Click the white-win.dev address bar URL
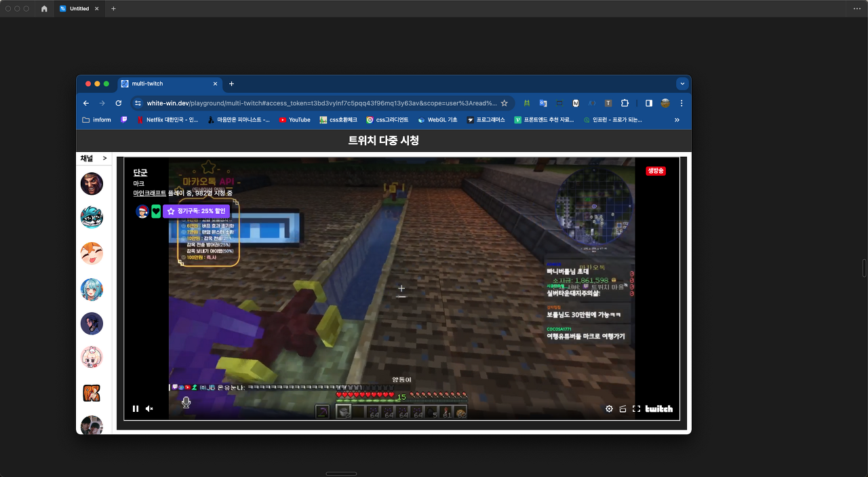 pos(321,103)
